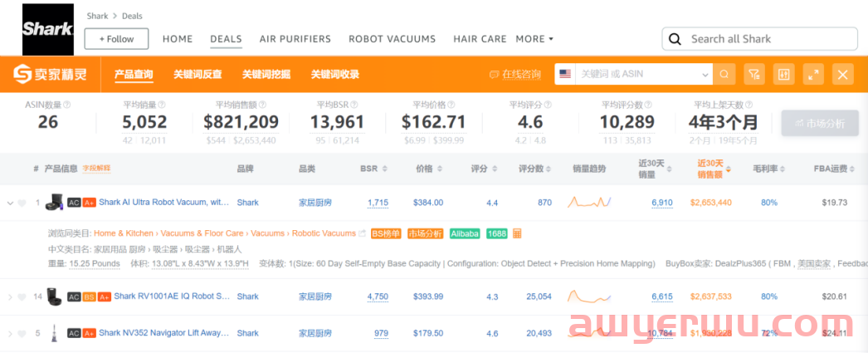Click the help icon next to ASIN数量
The image size is (868, 353).
pos(67,104)
